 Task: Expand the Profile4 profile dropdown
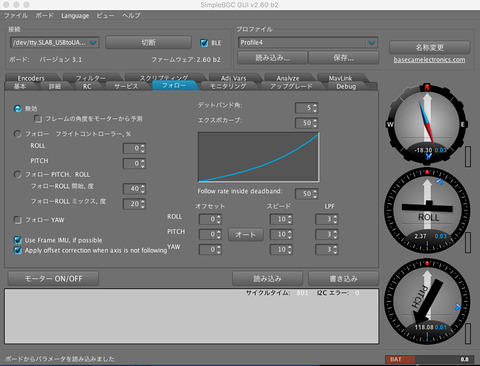coord(308,42)
